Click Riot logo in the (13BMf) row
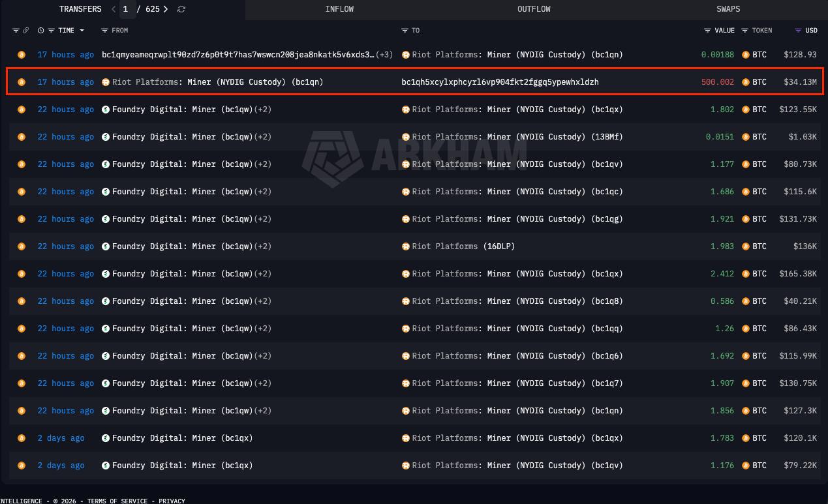The width and height of the screenshot is (828, 504). 406,137
